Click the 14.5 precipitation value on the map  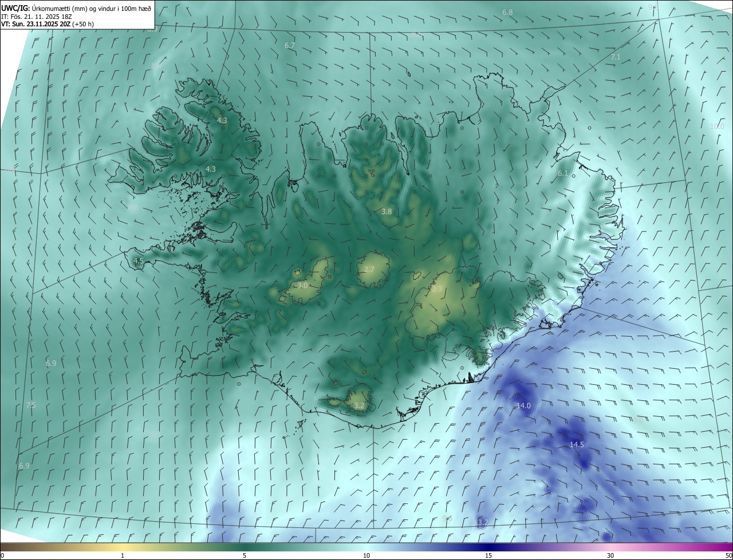click(x=577, y=445)
